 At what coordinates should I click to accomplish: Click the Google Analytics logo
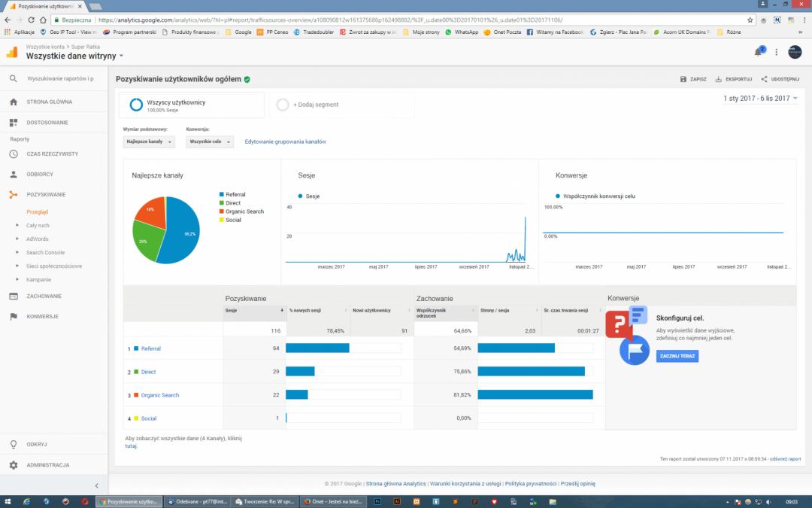click(12, 52)
